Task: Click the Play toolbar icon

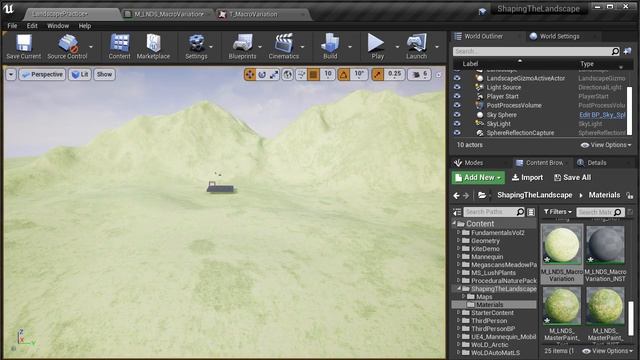Action: click(x=377, y=47)
